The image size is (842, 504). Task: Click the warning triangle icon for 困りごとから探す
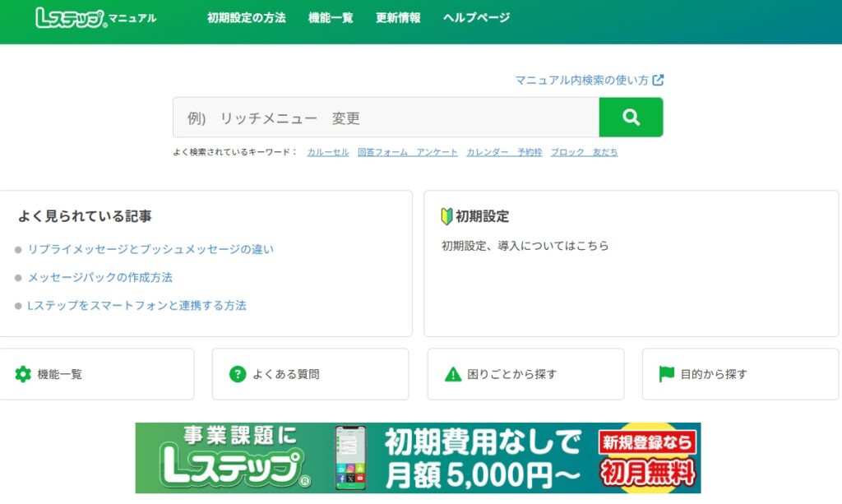click(453, 374)
